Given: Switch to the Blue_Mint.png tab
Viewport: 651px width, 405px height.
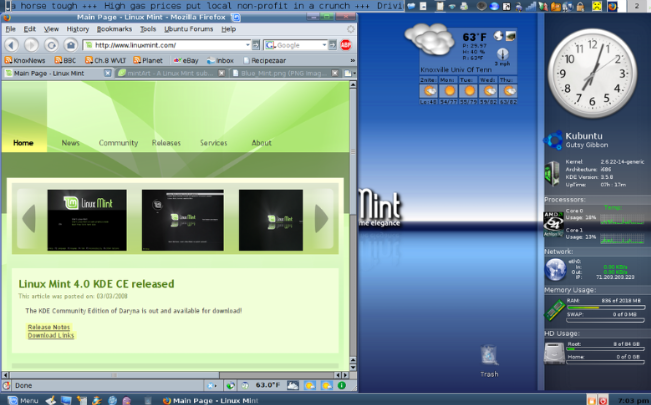Looking at the screenshot, I should tap(285, 73).
